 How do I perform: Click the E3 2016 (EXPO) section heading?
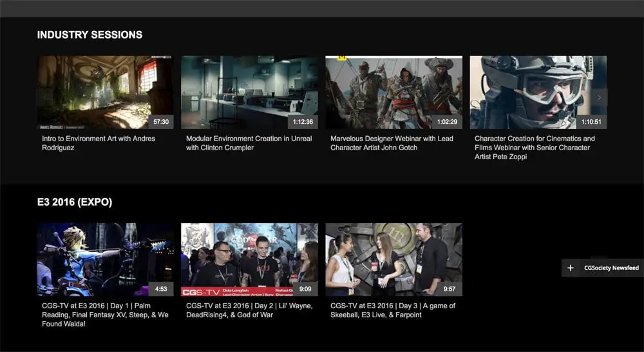74,202
